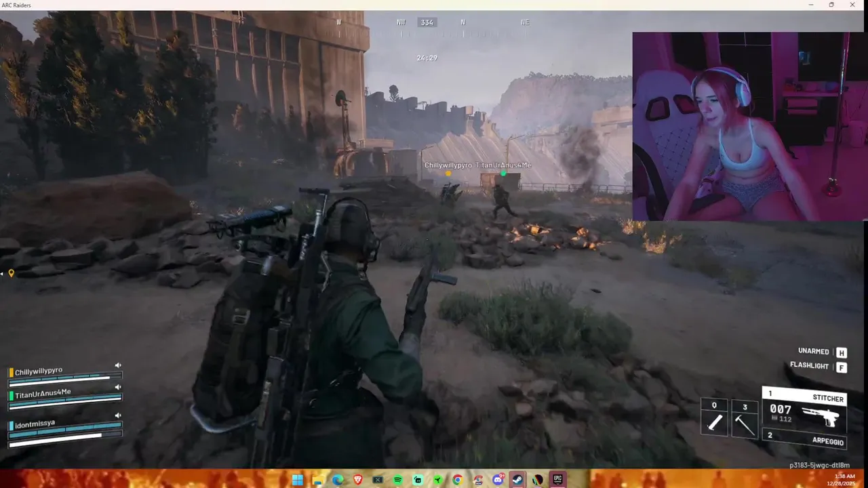
Task: Click the UNARMED prompt label
Action: [814, 351]
